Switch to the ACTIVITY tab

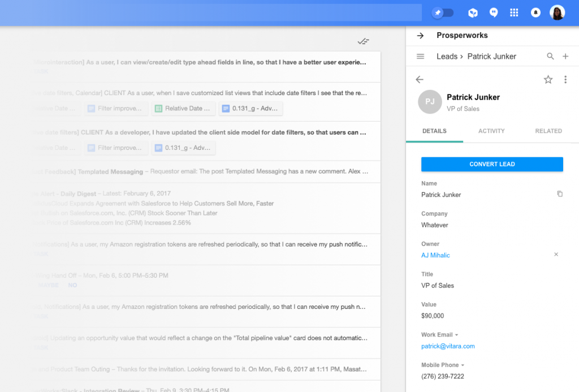(x=491, y=131)
